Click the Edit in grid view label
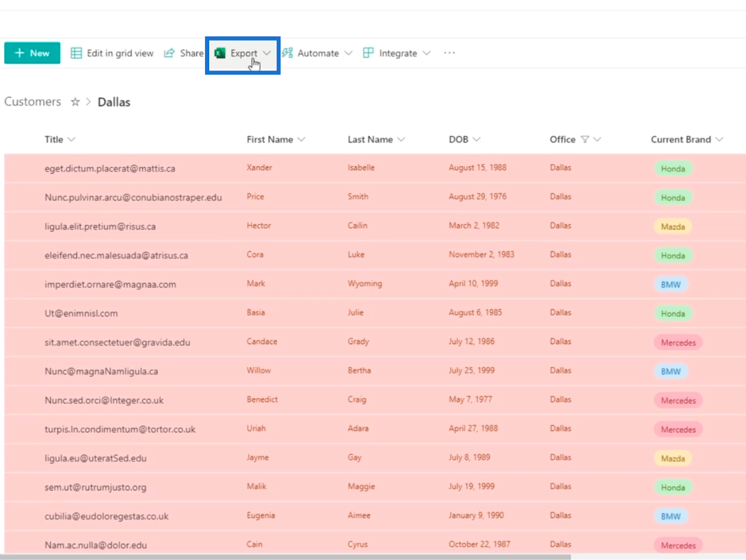746x560 pixels. 120,53
